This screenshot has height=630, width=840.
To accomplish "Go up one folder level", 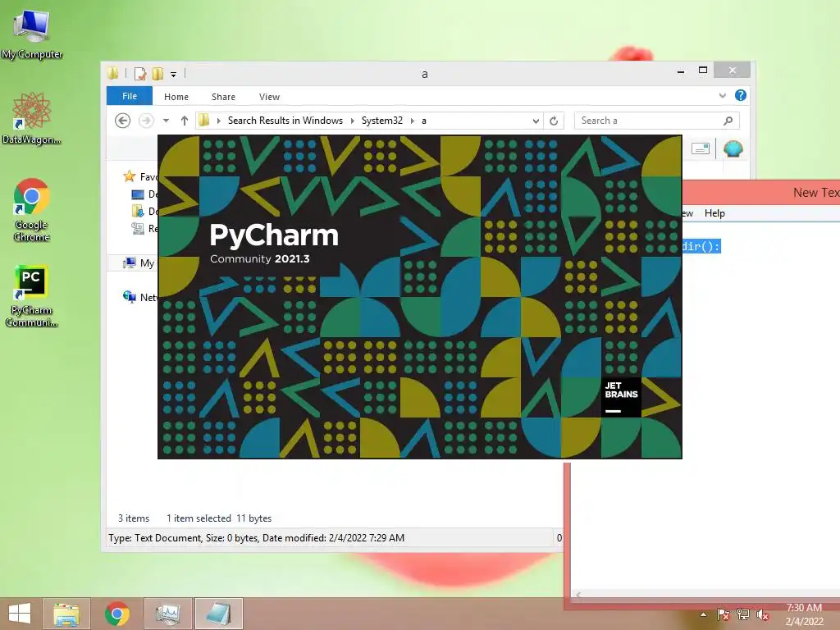I will pyautogui.click(x=185, y=121).
